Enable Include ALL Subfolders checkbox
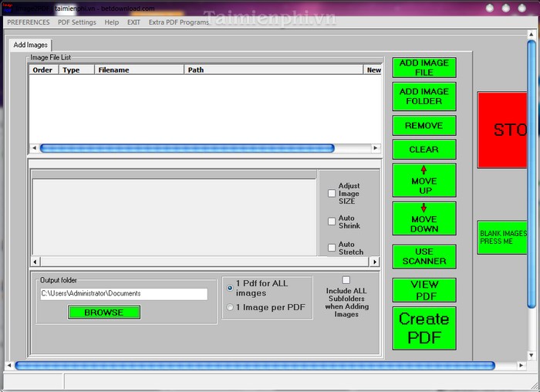Screen dimensions: 540x392 pyautogui.click(x=346, y=280)
